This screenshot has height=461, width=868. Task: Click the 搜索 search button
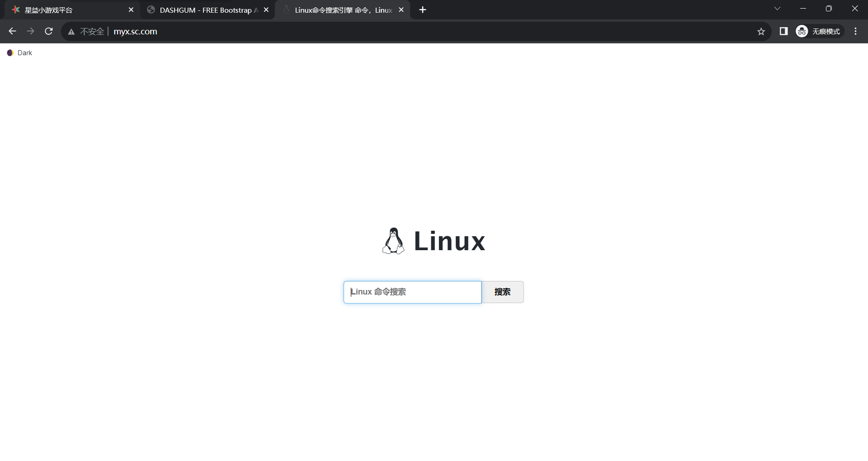502,292
